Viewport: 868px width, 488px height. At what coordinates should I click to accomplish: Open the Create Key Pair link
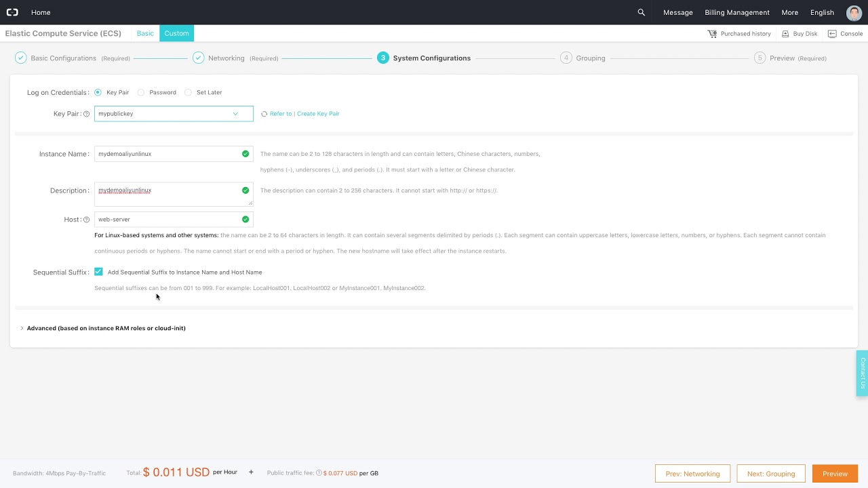(318, 114)
